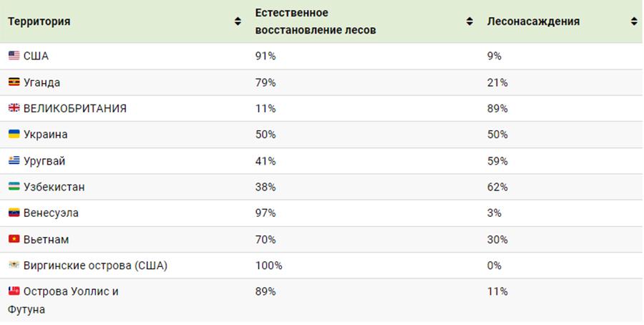The image size is (644, 325).
Task: Click the Uruguay flag icon
Action: click(14, 160)
